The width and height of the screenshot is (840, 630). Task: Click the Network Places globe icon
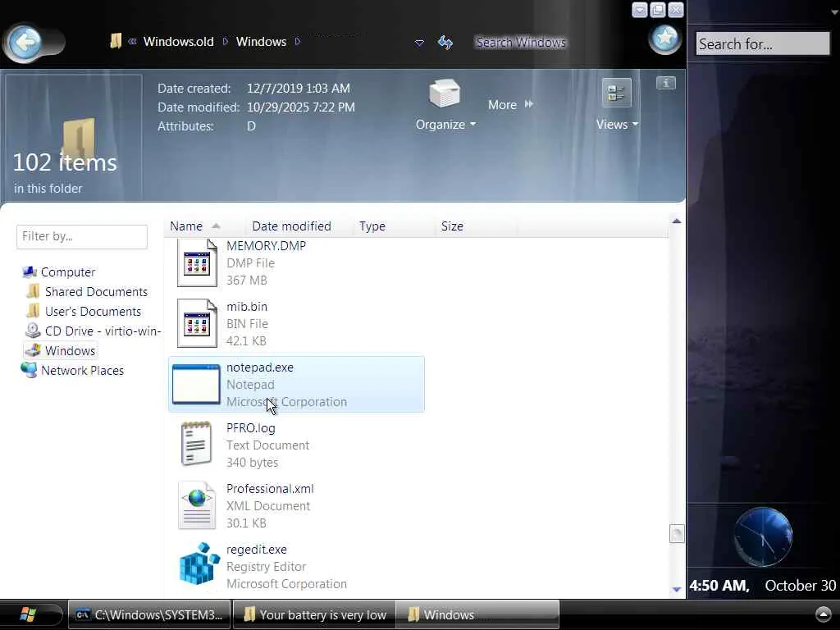29,370
